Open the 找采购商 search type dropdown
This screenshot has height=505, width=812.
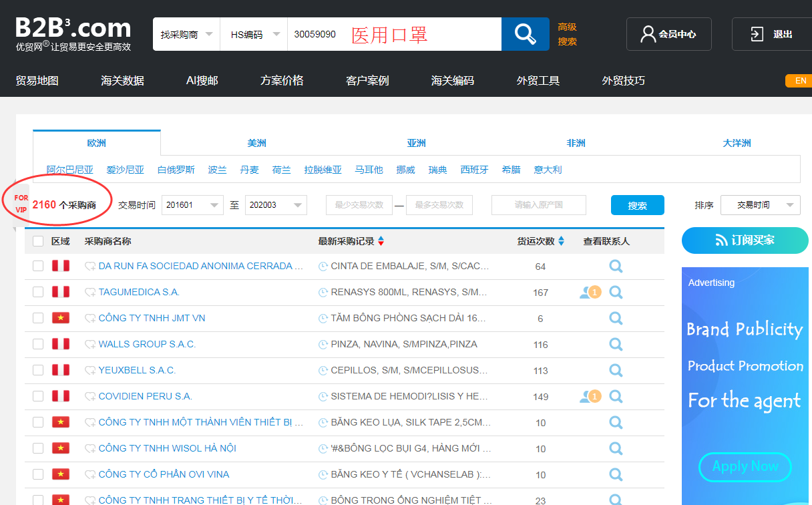pos(186,34)
